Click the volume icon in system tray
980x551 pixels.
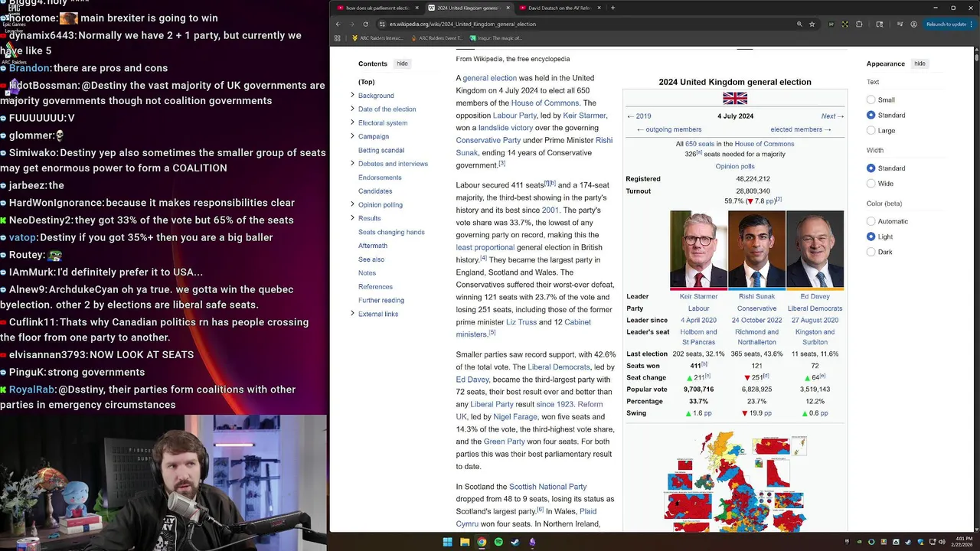pos(941,542)
